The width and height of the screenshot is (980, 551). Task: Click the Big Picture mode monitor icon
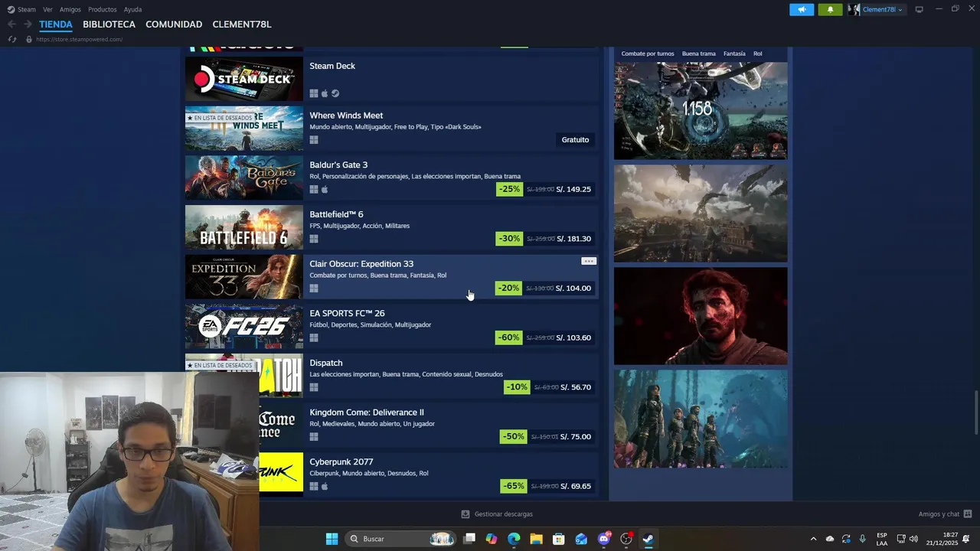pos(920,9)
